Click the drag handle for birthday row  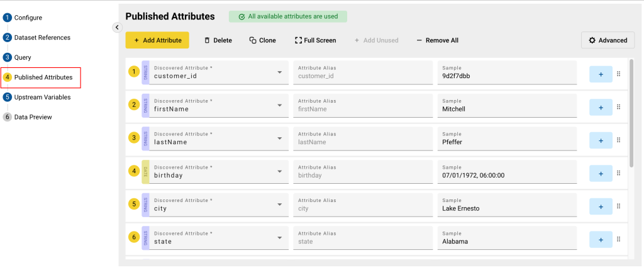click(x=618, y=173)
